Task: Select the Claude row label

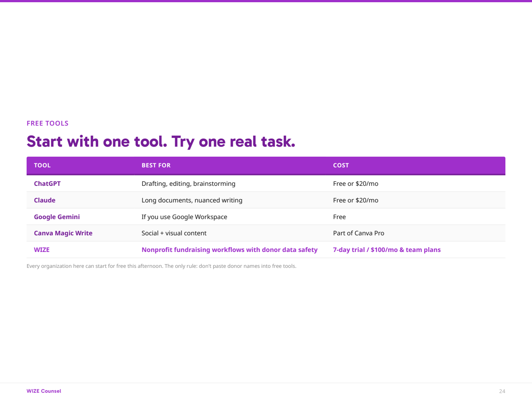Action: (x=45, y=200)
